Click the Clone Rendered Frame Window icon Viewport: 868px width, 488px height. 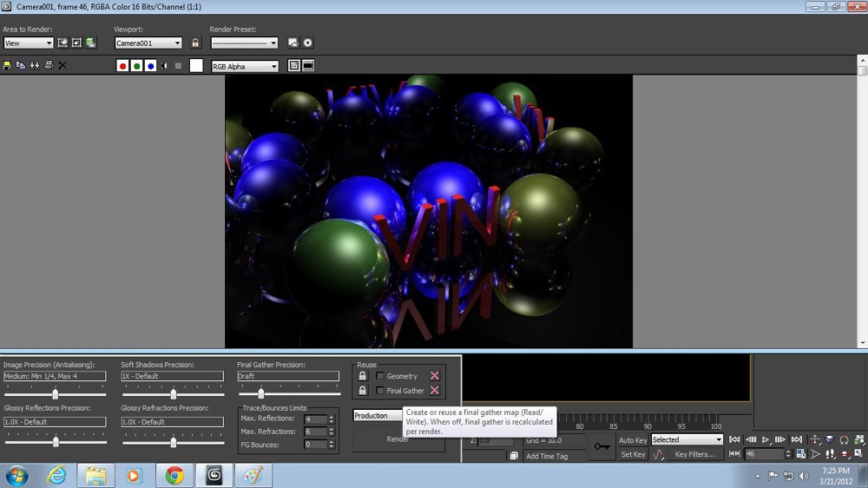point(35,66)
